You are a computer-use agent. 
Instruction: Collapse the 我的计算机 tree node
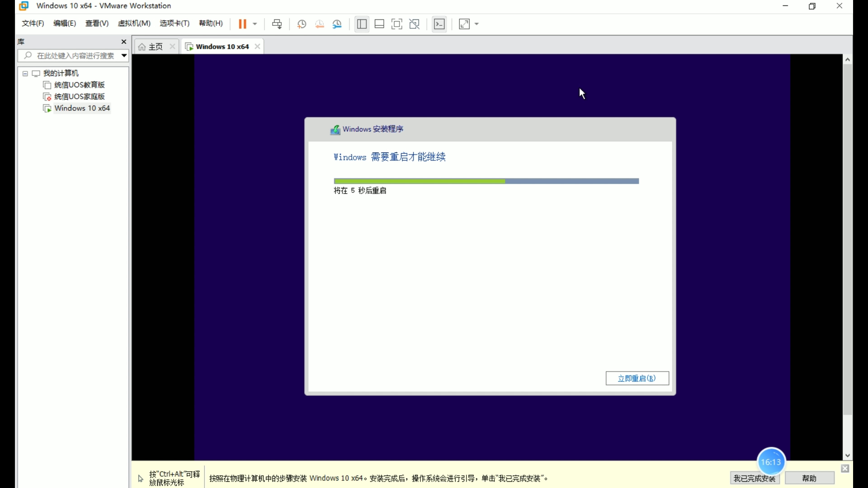(25, 73)
